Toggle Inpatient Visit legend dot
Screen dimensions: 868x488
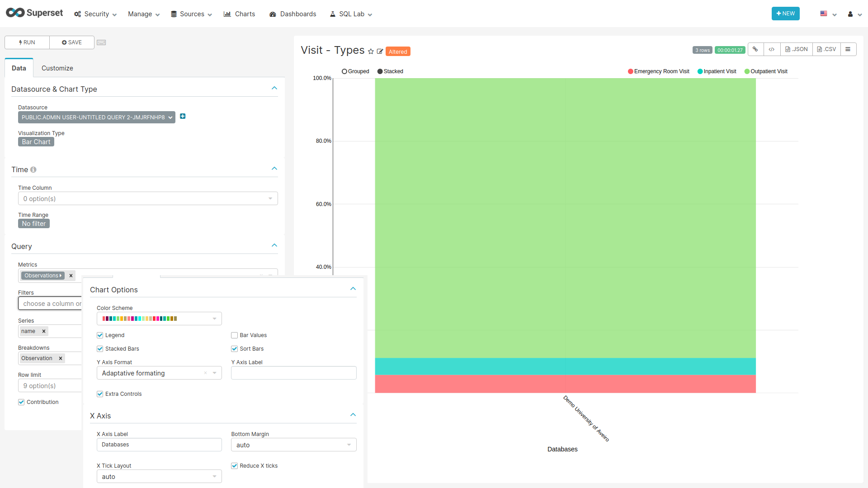pyautogui.click(x=700, y=71)
